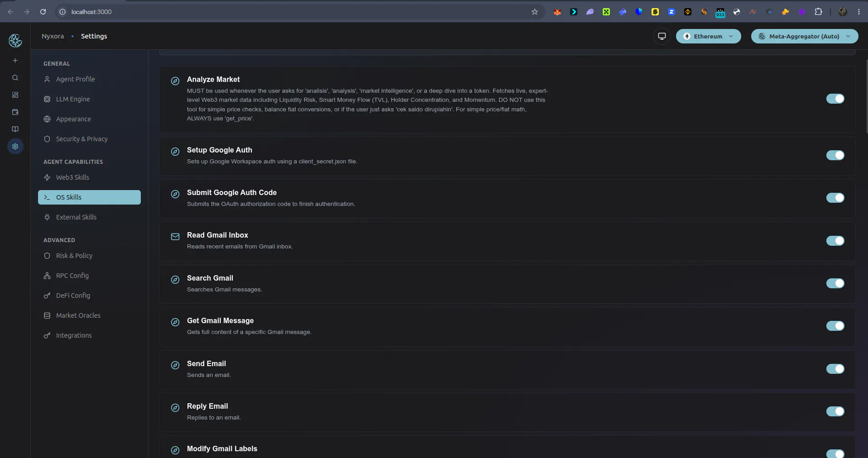Toggle the Setup Google Auth skill
The image size is (868, 458).
click(835, 155)
